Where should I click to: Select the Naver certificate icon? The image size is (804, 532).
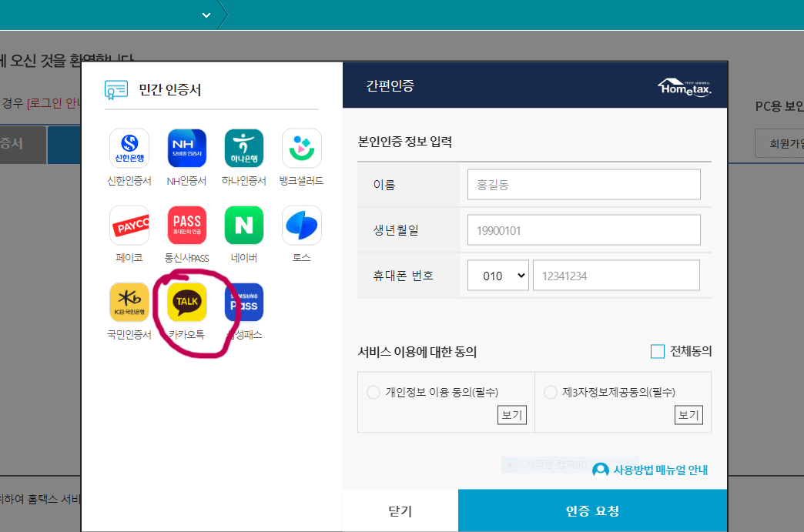click(x=243, y=225)
